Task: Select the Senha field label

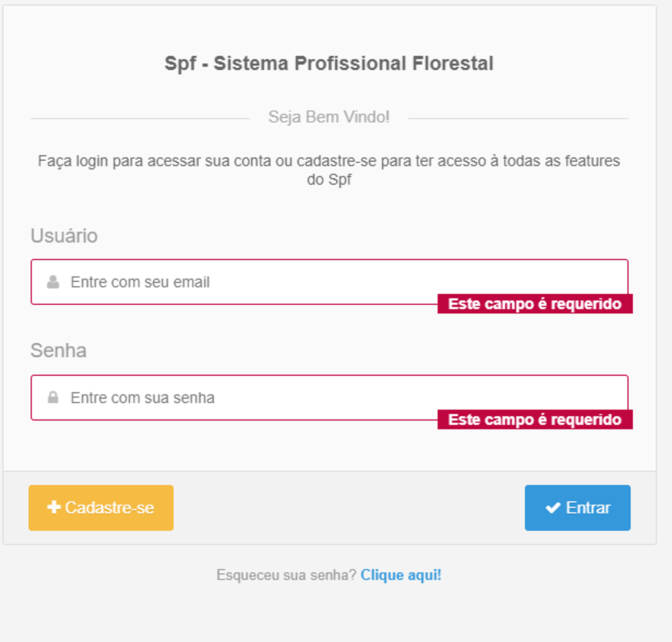Action: [58, 350]
